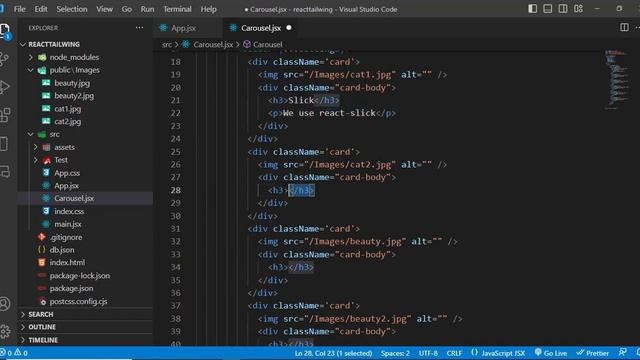The width and height of the screenshot is (640, 360).
Task: Open the Explorer activity bar icon
Action: [x=5, y=31]
